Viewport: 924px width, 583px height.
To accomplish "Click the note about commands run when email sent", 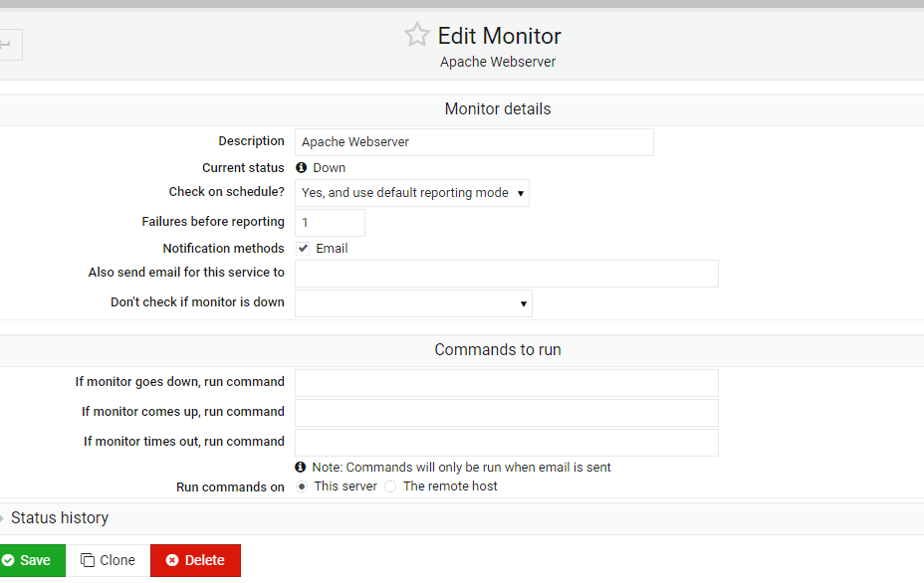I will coord(461,467).
